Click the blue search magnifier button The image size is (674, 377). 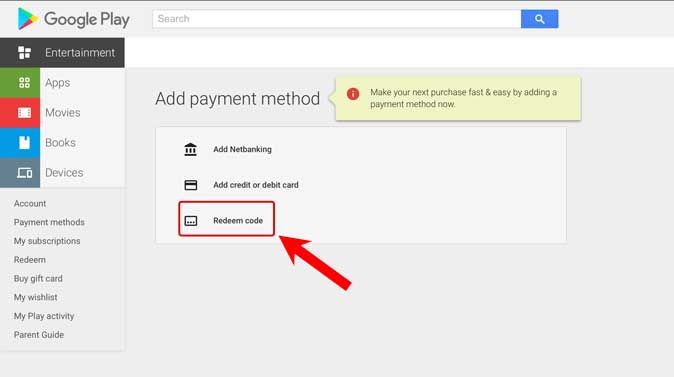click(539, 19)
